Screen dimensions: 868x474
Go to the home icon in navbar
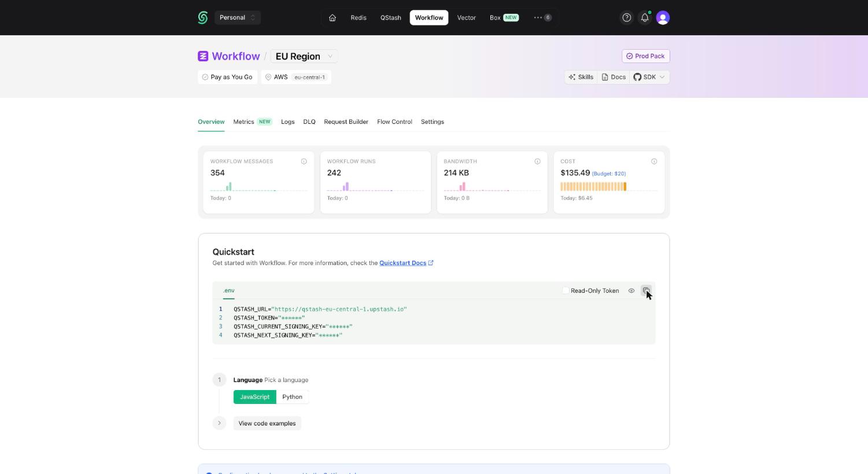(x=333, y=17)
